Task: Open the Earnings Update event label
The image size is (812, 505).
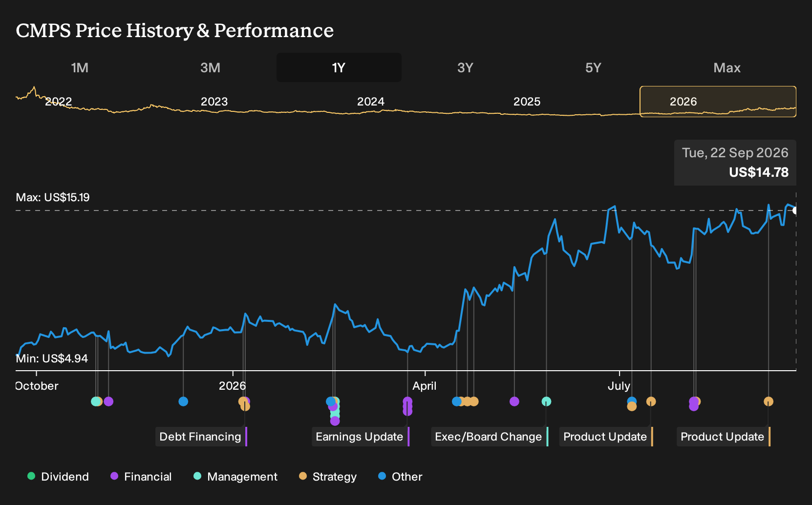Action: (361, 437)
